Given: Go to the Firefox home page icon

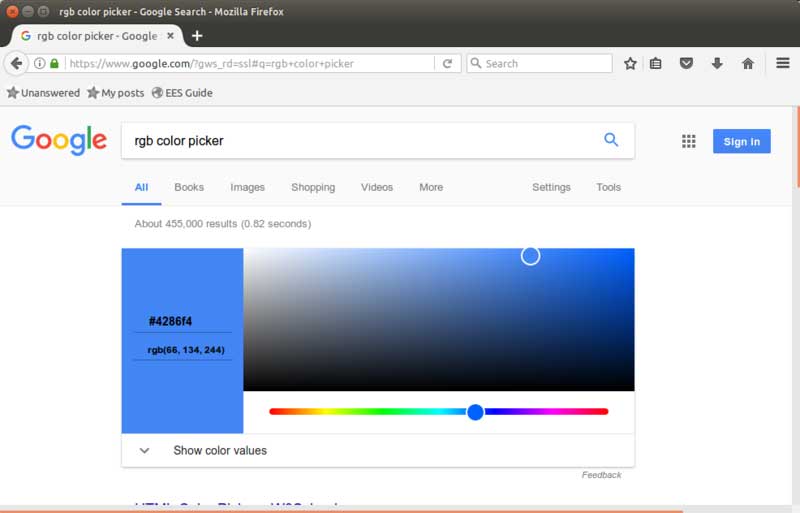Looking at the screenshot, I should coord(747,63).
